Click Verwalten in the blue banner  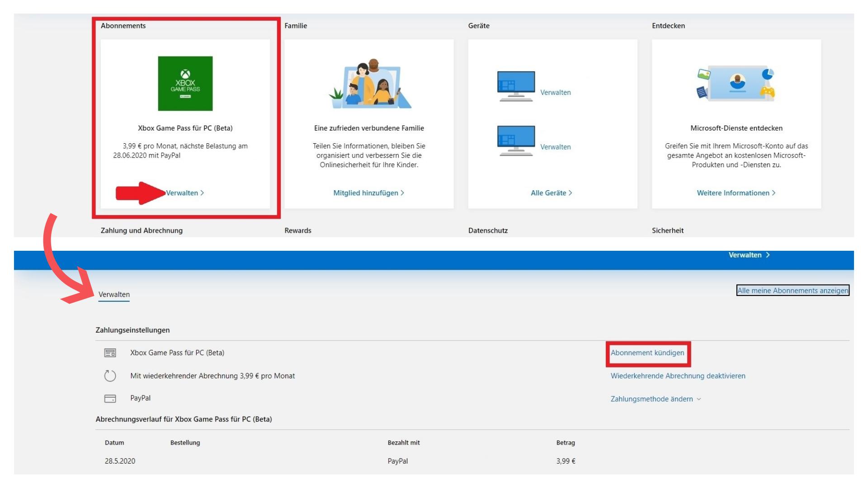(749, 255)
